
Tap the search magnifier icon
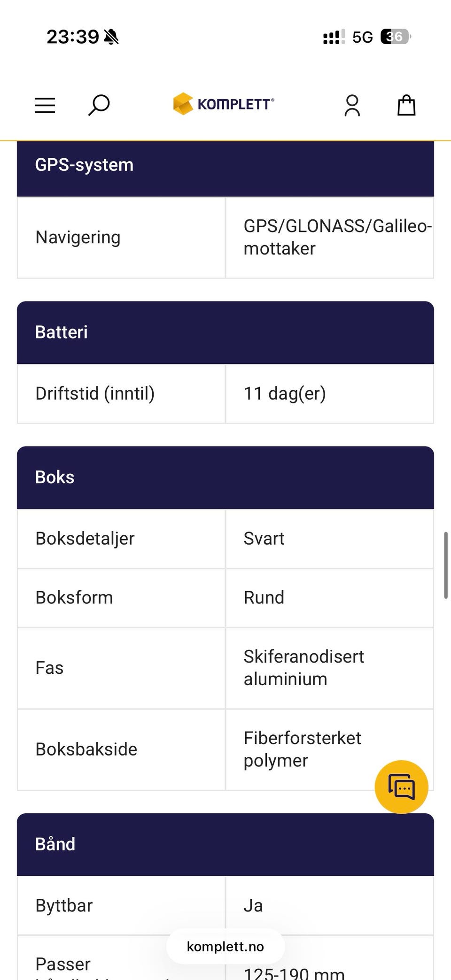point(99,105)
